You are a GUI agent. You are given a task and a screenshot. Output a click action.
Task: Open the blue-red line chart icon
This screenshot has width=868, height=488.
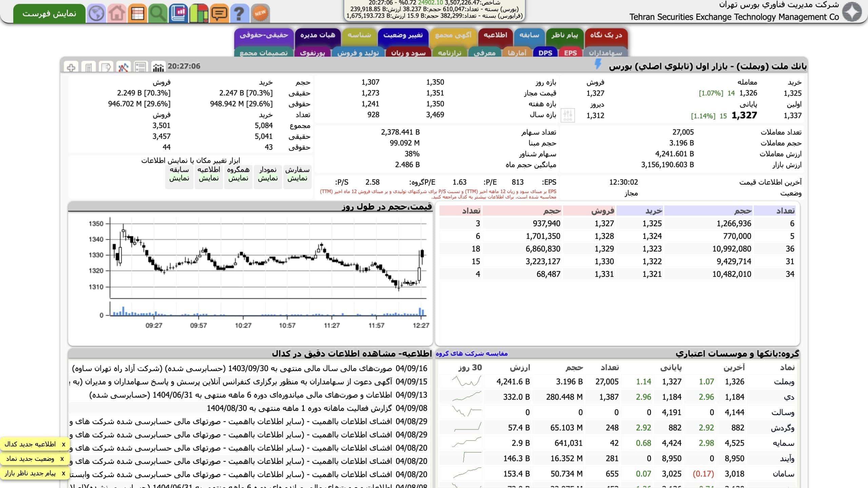click(123, 67)
